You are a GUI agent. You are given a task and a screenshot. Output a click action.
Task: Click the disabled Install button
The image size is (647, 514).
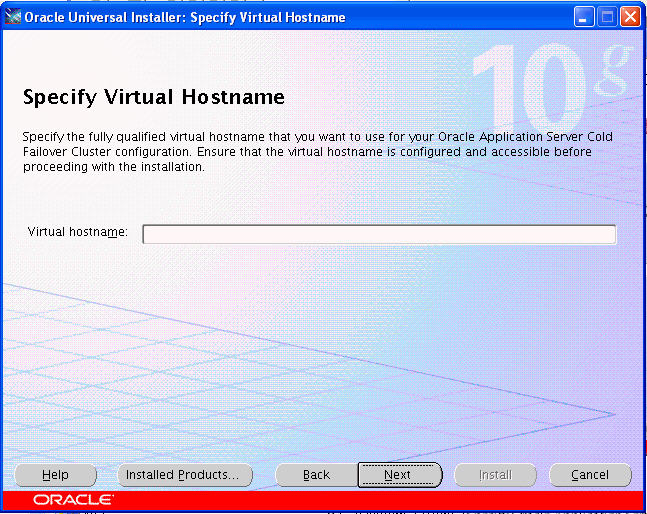(x=495, y=475)
